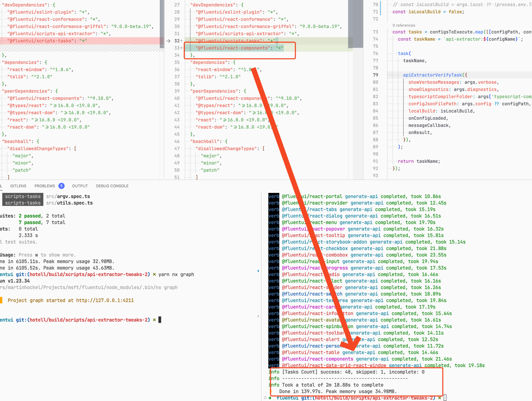Click 'src/utils.spec.ts' in the terminal
Viewport: 532px width, 401px height.
coord(69,203)
